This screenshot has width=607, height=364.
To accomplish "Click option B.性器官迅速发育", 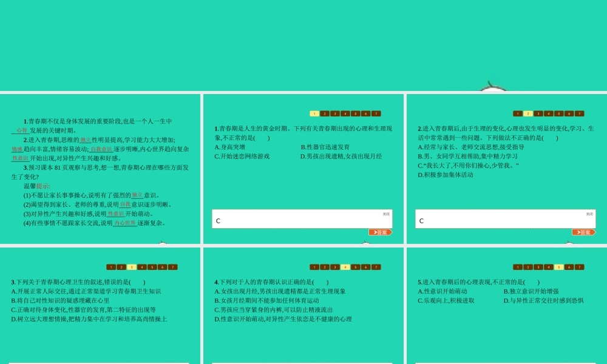I will click(x=325, y=147).
